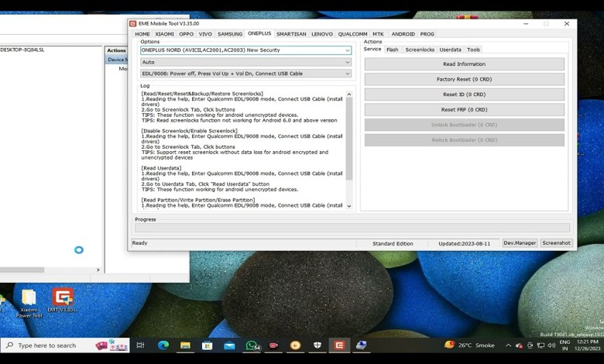The width and height of the screenshot is (604, 364).
Task: Open the Dev.Manager button in status bar
Action: (x=520, y=243)
